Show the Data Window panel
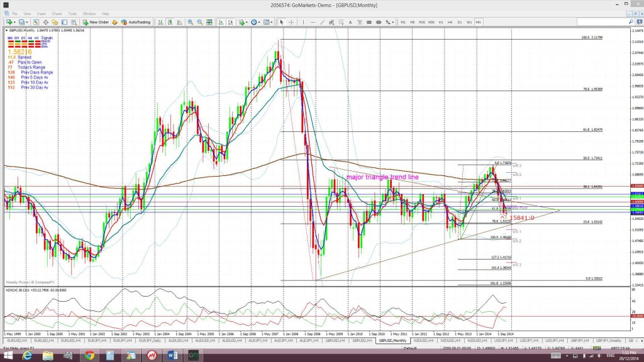 coord(45,22)
